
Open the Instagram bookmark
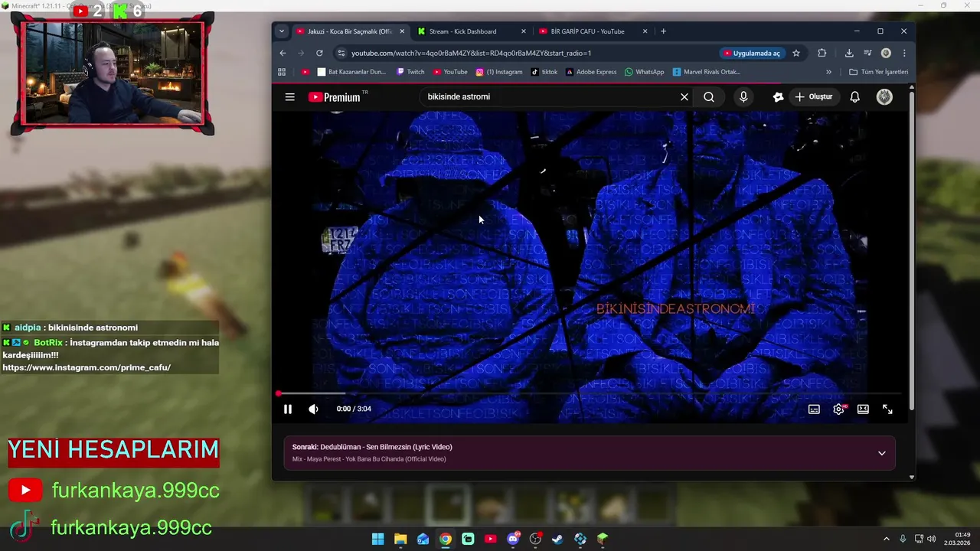pos(499,72)
